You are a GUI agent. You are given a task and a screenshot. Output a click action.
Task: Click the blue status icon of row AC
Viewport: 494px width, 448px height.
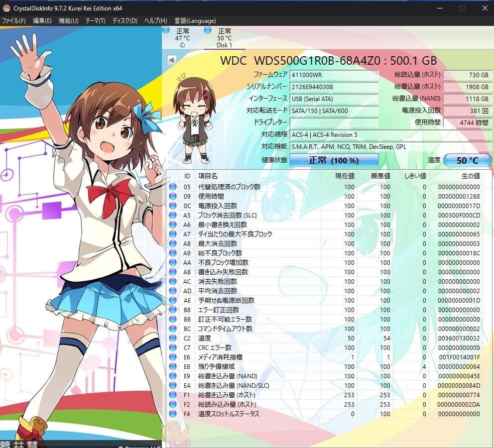click(173, 281)
